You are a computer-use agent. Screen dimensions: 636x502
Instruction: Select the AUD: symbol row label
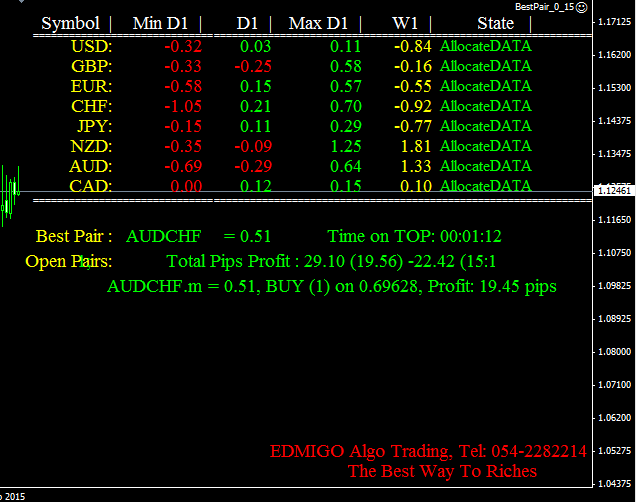pos(91,166)
